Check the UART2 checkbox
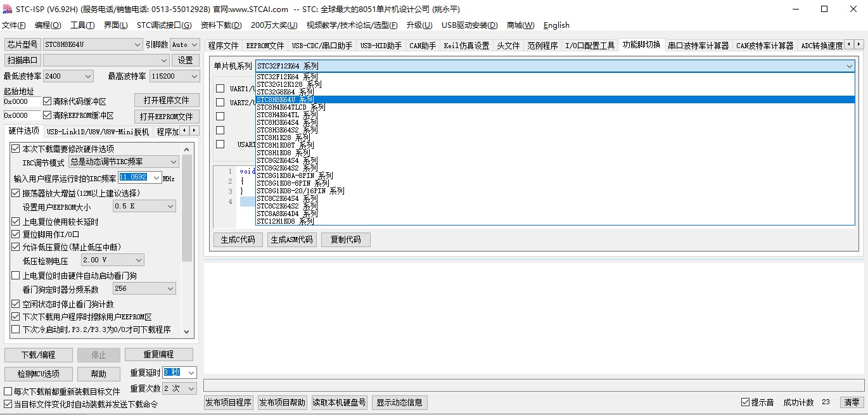This screenshot has width=868, height=415. click(220, 103)
